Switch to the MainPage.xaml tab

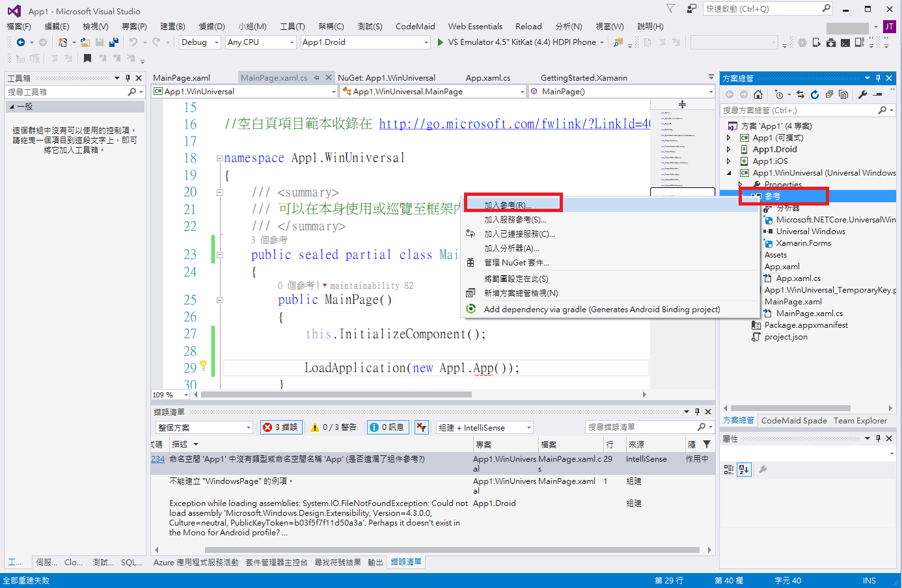182,78
